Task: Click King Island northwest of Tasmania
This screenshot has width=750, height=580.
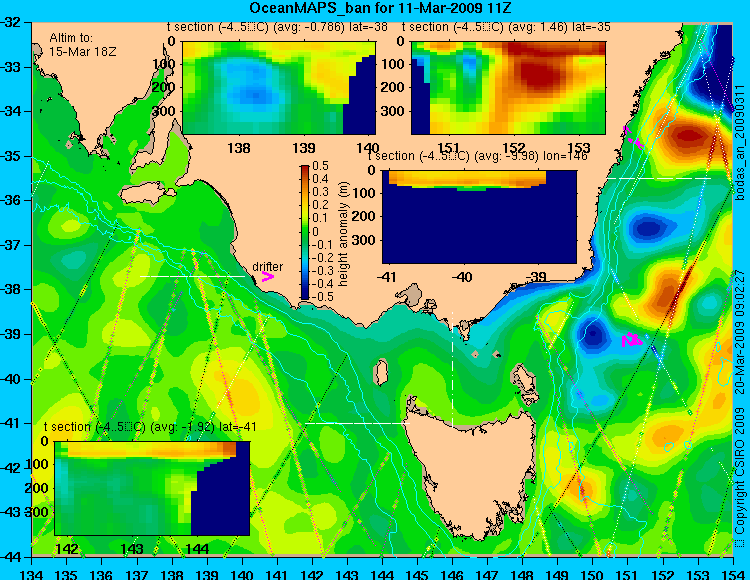Action: (x=381, y=372)
